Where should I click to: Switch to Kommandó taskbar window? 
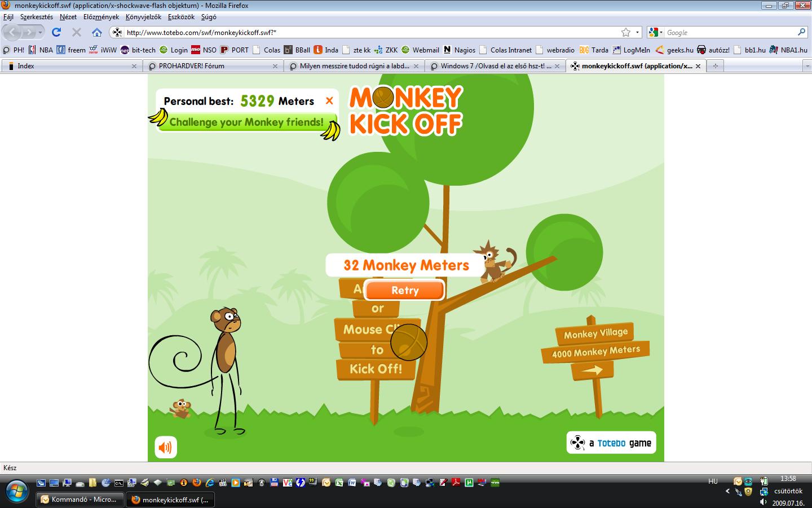pos(80,500)
